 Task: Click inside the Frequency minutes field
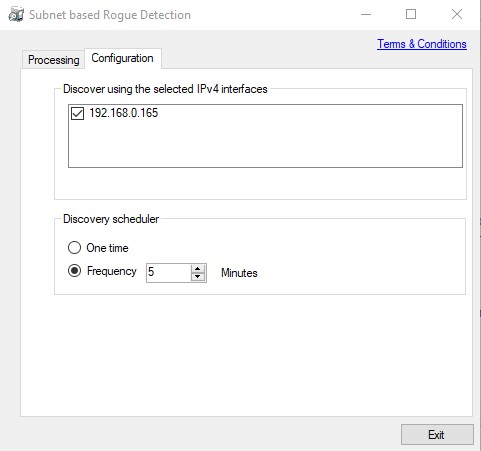coord(169,273)
